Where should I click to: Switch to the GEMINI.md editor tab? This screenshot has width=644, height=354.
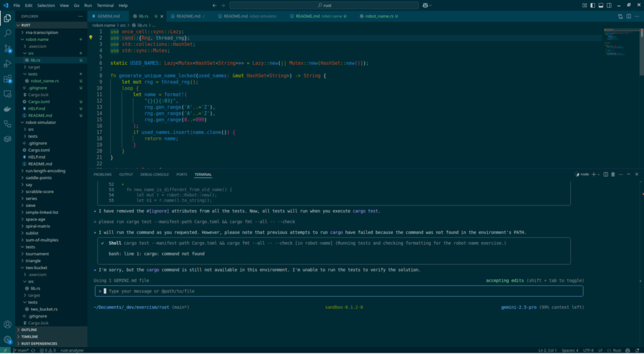(108, 16)
